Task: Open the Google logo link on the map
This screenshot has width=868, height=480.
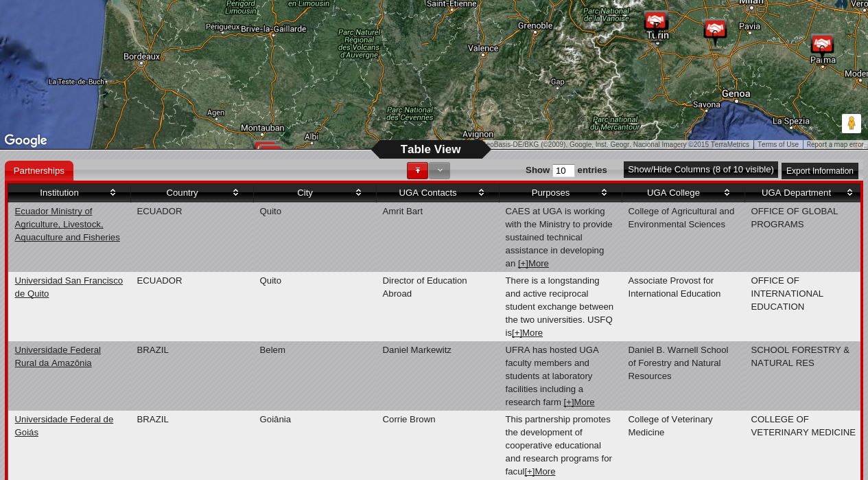Action: tap(25, 140)
